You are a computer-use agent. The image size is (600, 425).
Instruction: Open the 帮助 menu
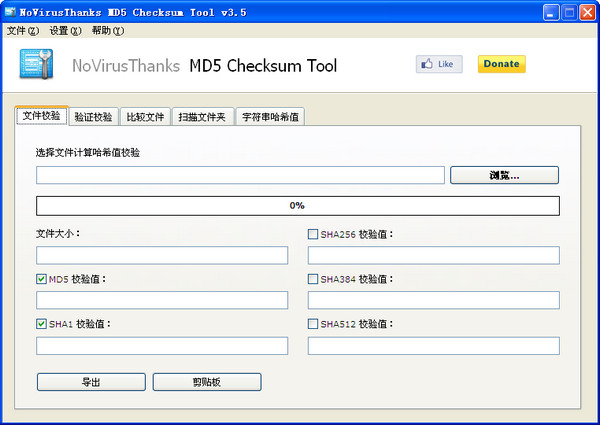point(108,31)
